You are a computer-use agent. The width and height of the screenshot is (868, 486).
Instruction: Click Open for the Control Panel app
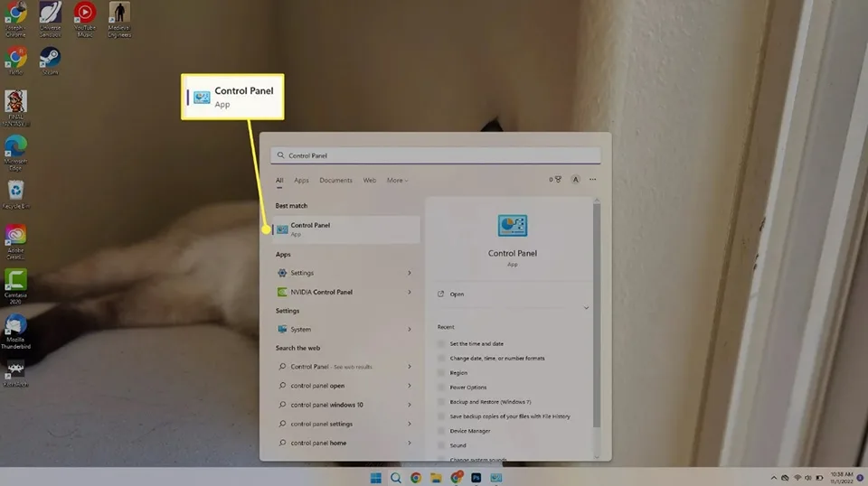(457, 294)
